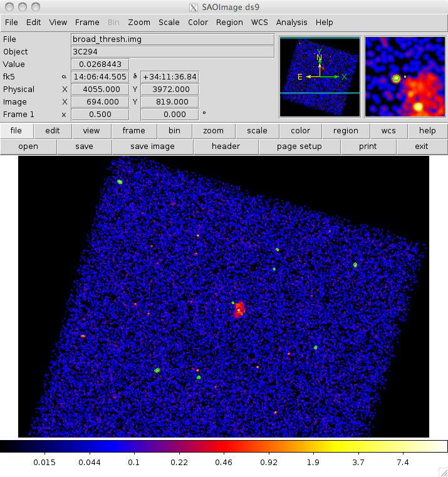Click the 'exit' button
The height and width of the screenshot is (477, 448).
(x=422, y=146)
